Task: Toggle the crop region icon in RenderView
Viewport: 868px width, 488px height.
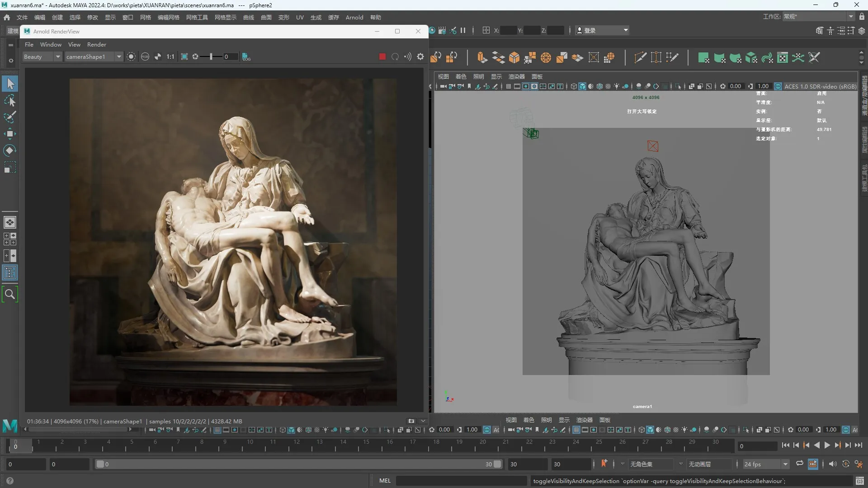Action: tap(184, 56)
